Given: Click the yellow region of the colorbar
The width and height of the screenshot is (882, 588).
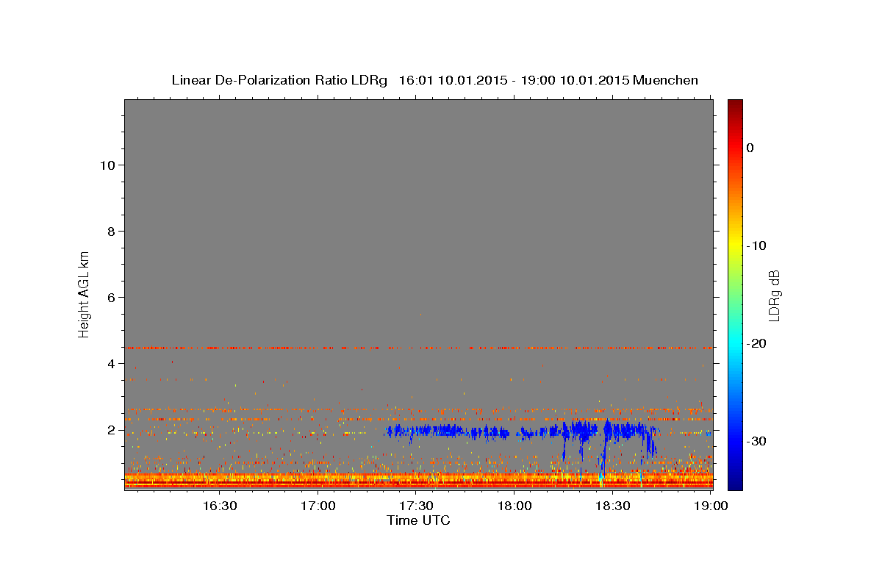Looking at the screenshot, I should tap(735, 243).
